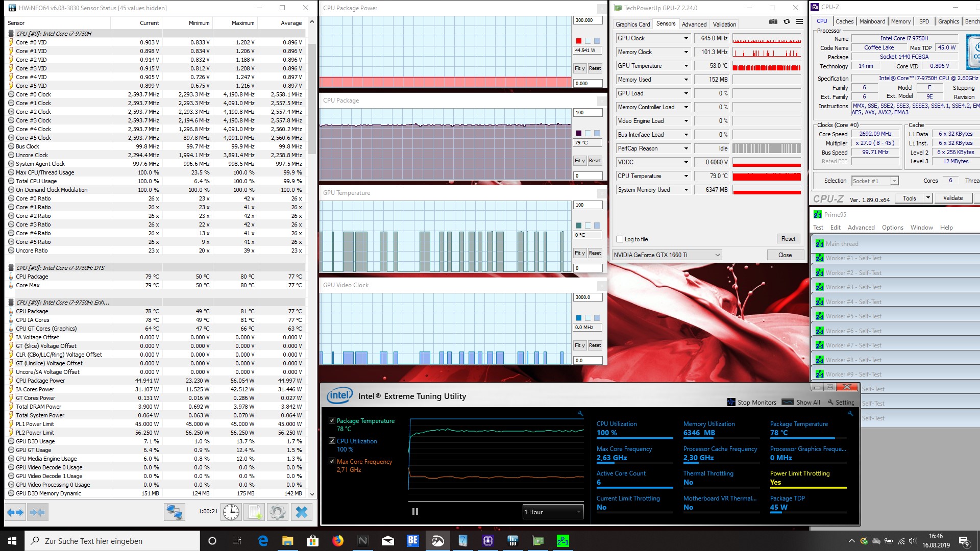Open CPU-Z Tools dropdown arrow

tap(928, 198)
